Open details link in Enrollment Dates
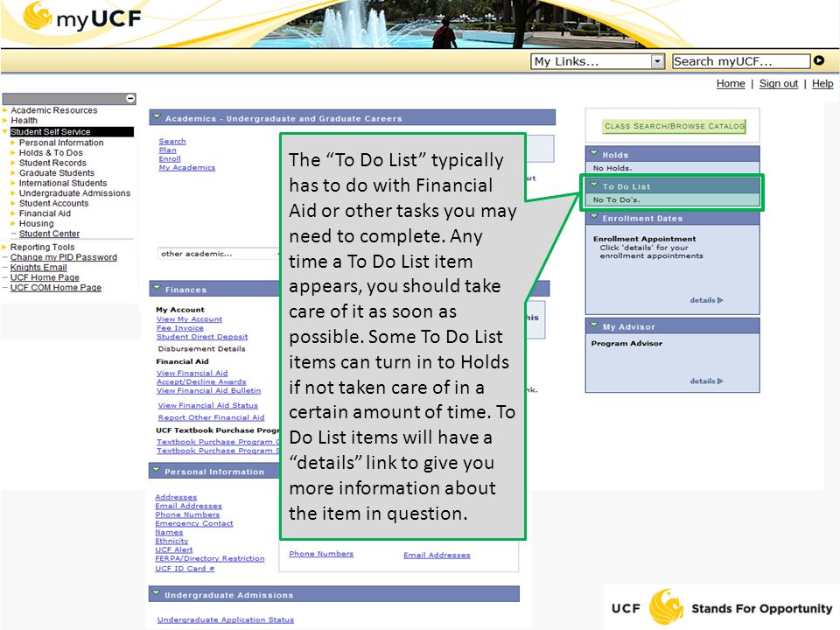Screen dimensions: 840x630 [706, 300]
